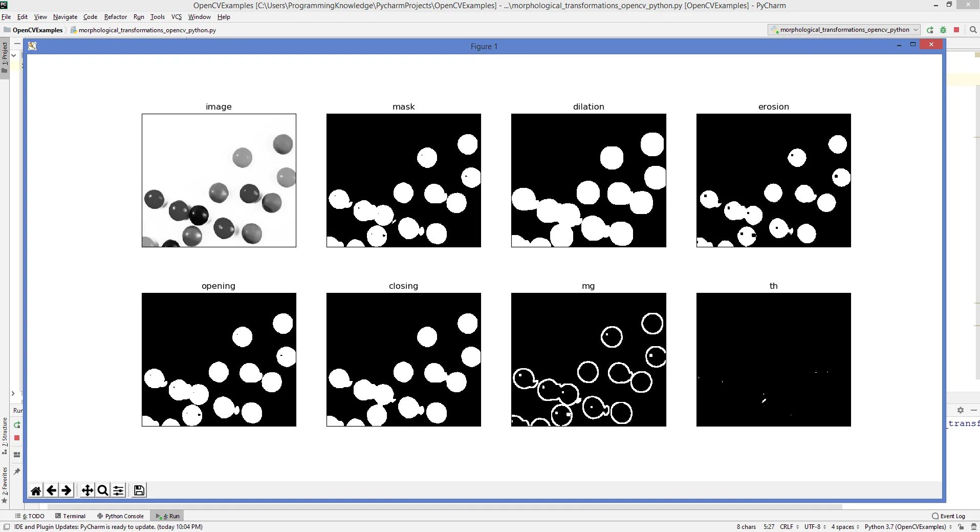Open the Help menu
Viewport: 980px width, 532px height.
coord(224,17)
